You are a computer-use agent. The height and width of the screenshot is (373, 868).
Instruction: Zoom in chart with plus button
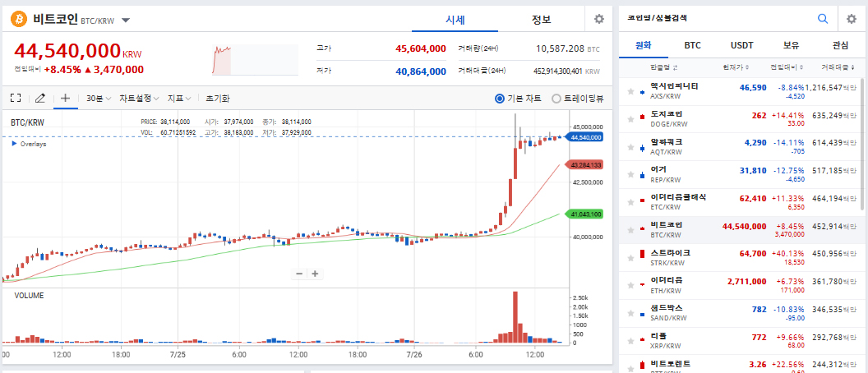pos(315,274)
